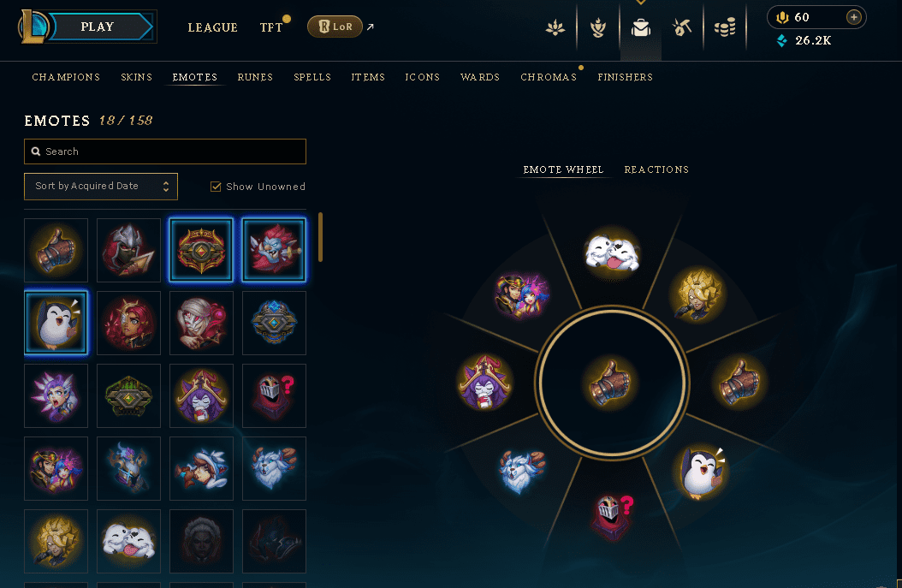902x588 pixels.
Task: Uncheck the Show Unowned checkbox
Action: pos(216,187)
